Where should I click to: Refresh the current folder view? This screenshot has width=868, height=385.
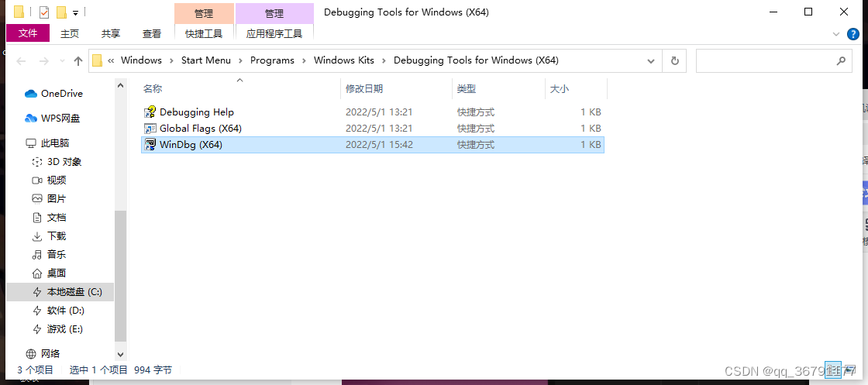click(674, 61)
